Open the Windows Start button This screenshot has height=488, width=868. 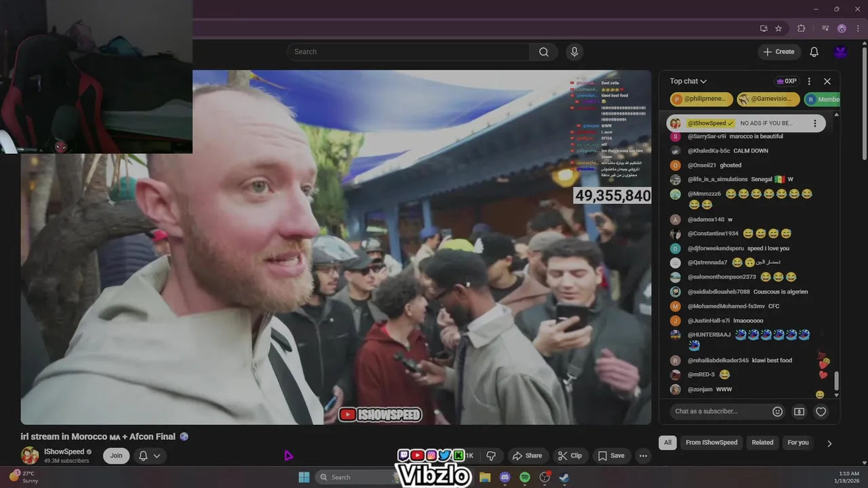[304, 477]
